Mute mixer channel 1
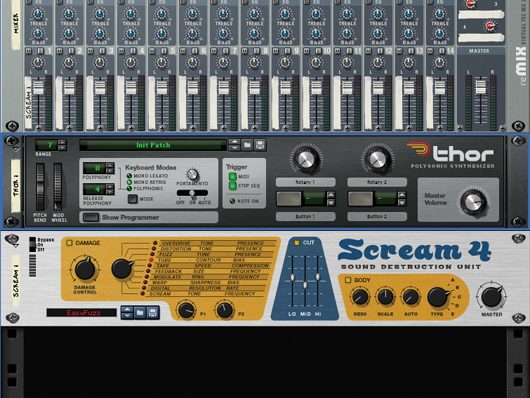530x398 pixels. 29,51
